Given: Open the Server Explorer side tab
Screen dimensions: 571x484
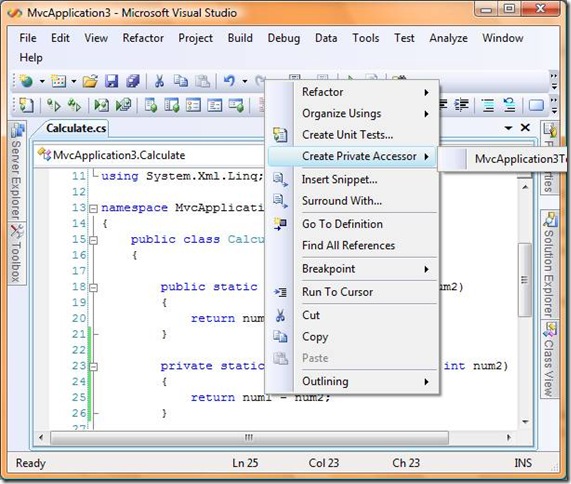Looking at the screenshot, I should point(16,171).
